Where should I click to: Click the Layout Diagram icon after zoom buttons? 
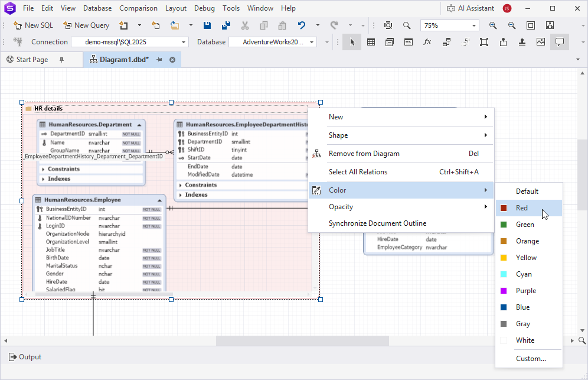point(550,25)
